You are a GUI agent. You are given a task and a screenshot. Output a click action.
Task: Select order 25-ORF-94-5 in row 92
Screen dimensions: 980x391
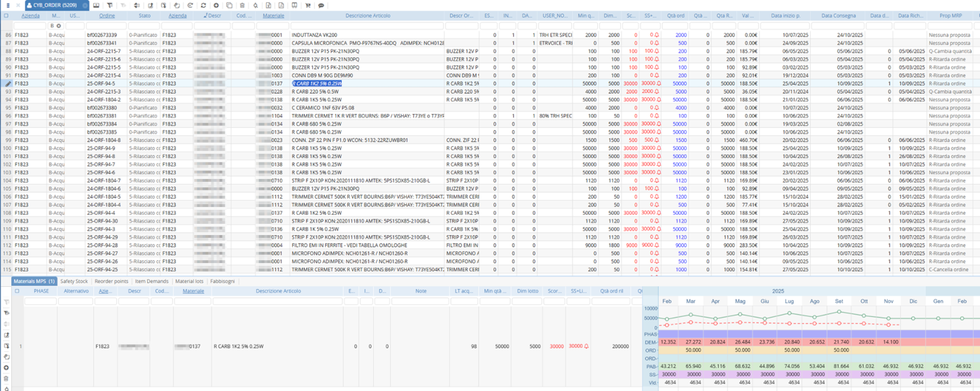(101, 83)
